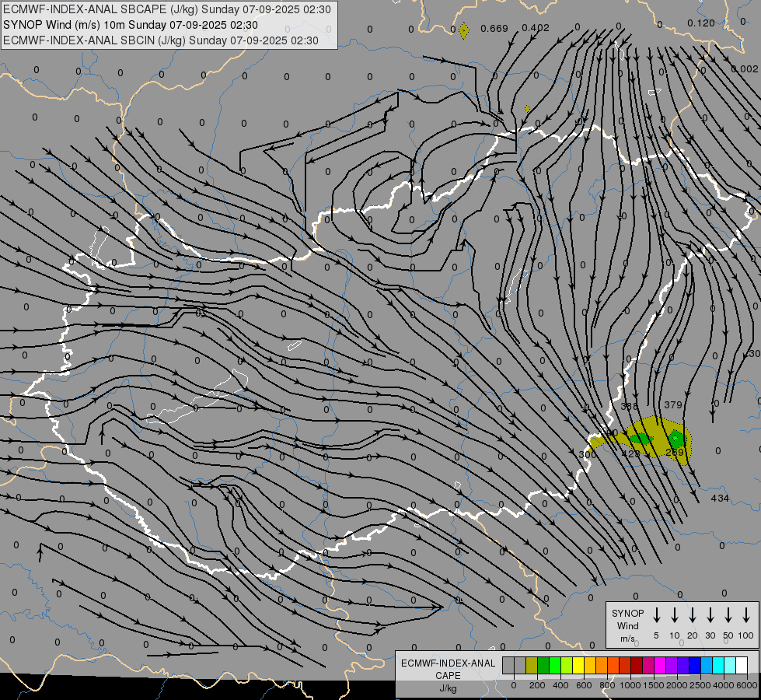Click the right green CAPE patch near 259
This screenshot has width=761, height=700.
(676, 438)
